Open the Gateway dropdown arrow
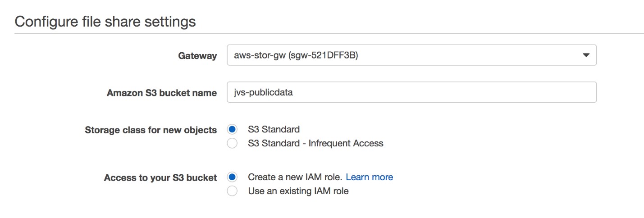 [586, 55]
